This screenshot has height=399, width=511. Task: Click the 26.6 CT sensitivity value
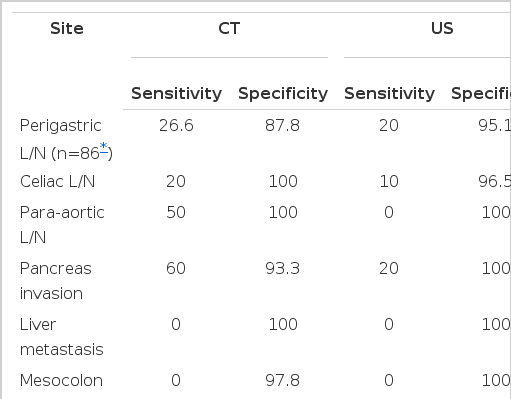(176, 126)
